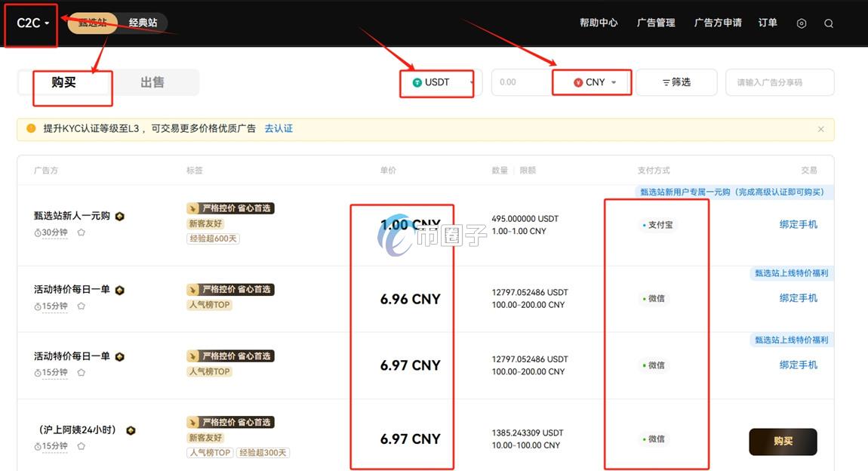Switch to the 出售 tab
The height and width of the screenshot is (471, 868).
pyautogui.click(x=153, y=83)
